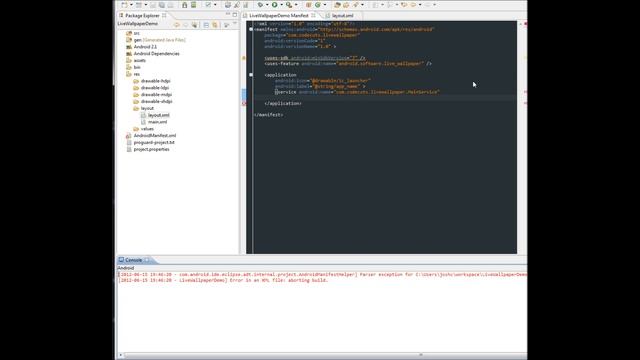Start Debug with the bug icon
Viewport: 640px width, 360px height.
pyautogui.click(x=260, y=5)
